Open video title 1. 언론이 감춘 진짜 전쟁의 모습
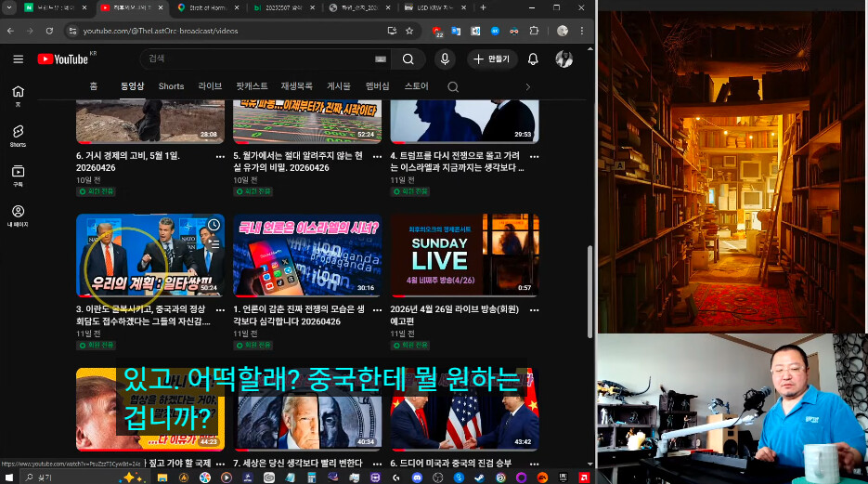The image size is (868, 484). click(x=299, y=315)
